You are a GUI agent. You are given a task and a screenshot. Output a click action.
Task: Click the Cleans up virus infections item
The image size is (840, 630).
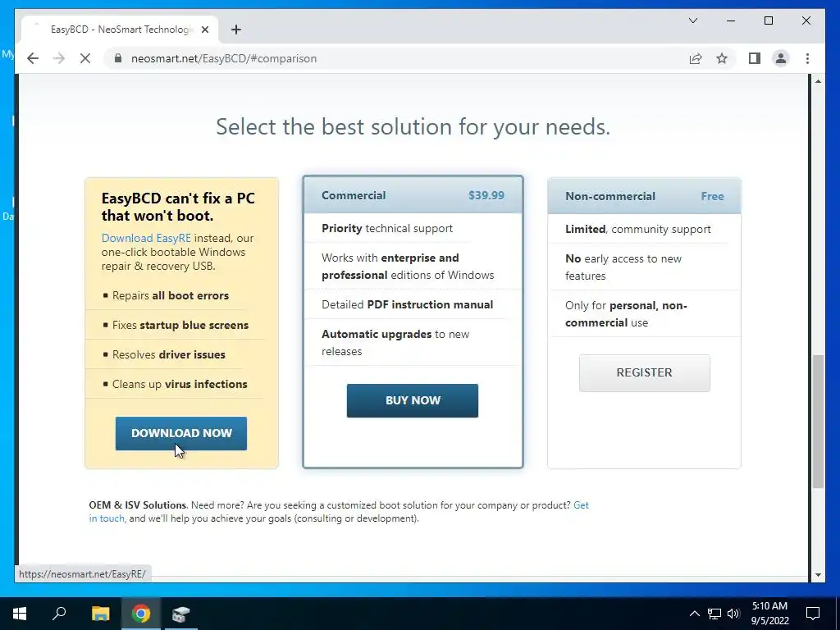click(180, 384)
